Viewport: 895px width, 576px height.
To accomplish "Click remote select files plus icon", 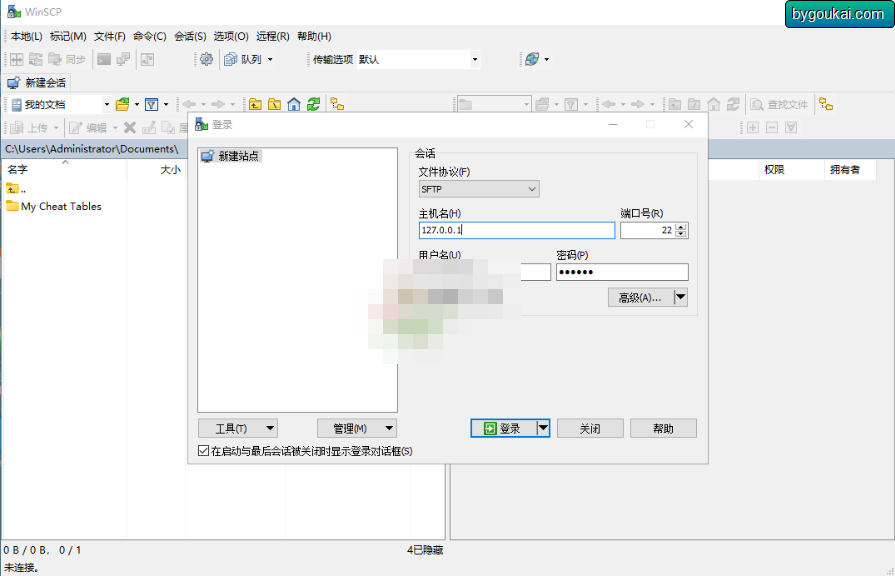I will [753, 128].
